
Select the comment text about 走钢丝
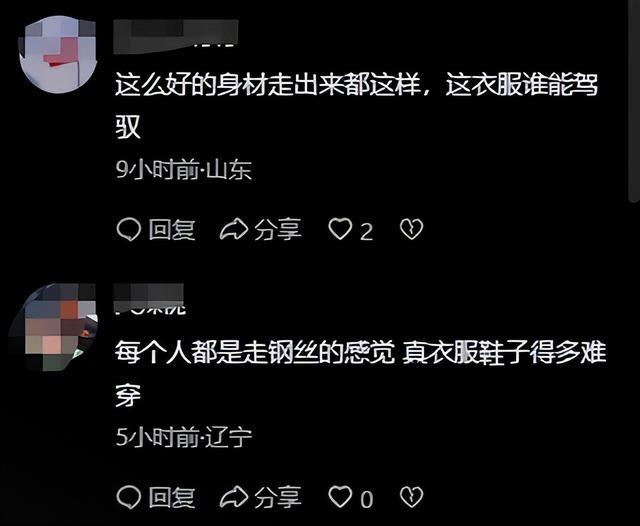click(x=360, y=373)
